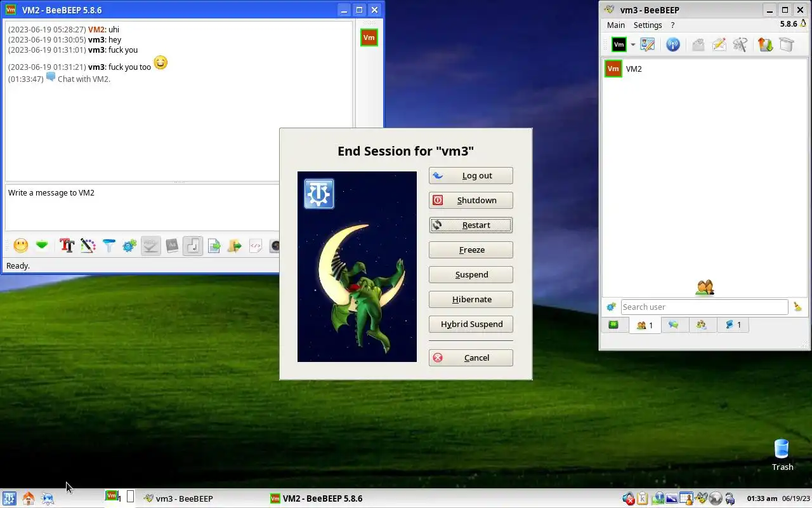Viewport: 812px width, 508px height.
Task: Select user VM2 in the user list
Action: click(704, 69)
